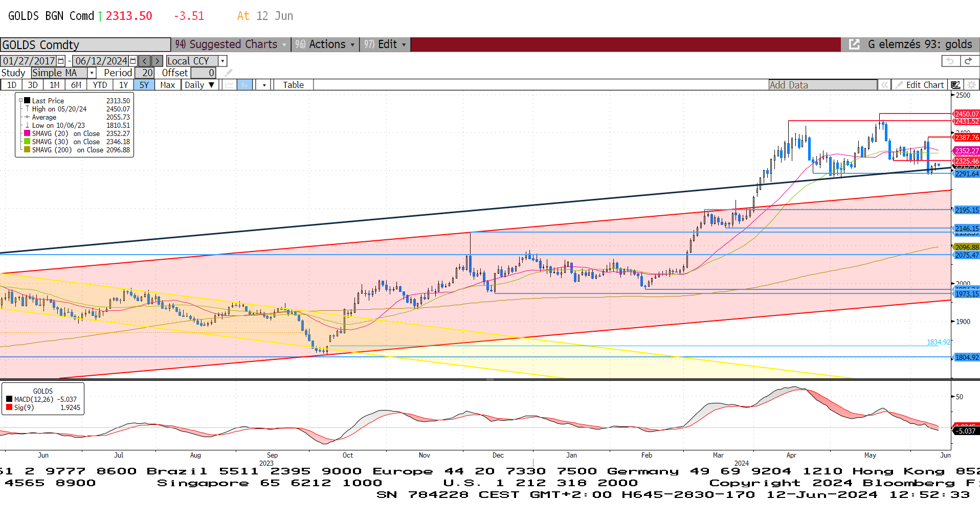Open chart settings gear icon

(971, 85)
